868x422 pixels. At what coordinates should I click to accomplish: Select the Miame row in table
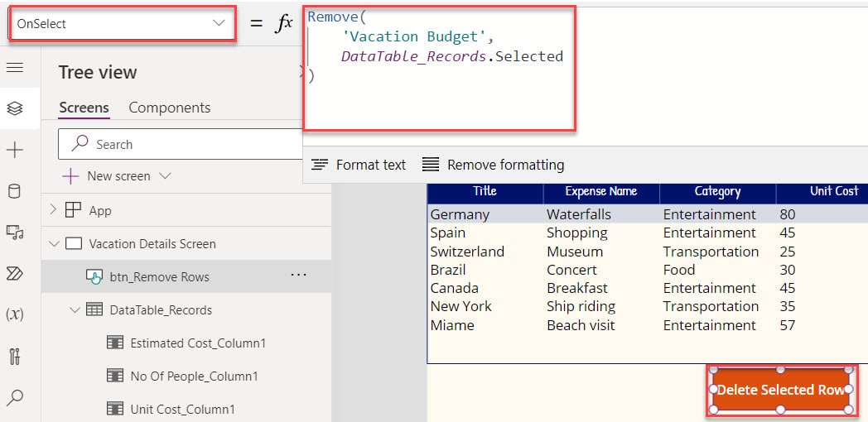tap(648, 324)
